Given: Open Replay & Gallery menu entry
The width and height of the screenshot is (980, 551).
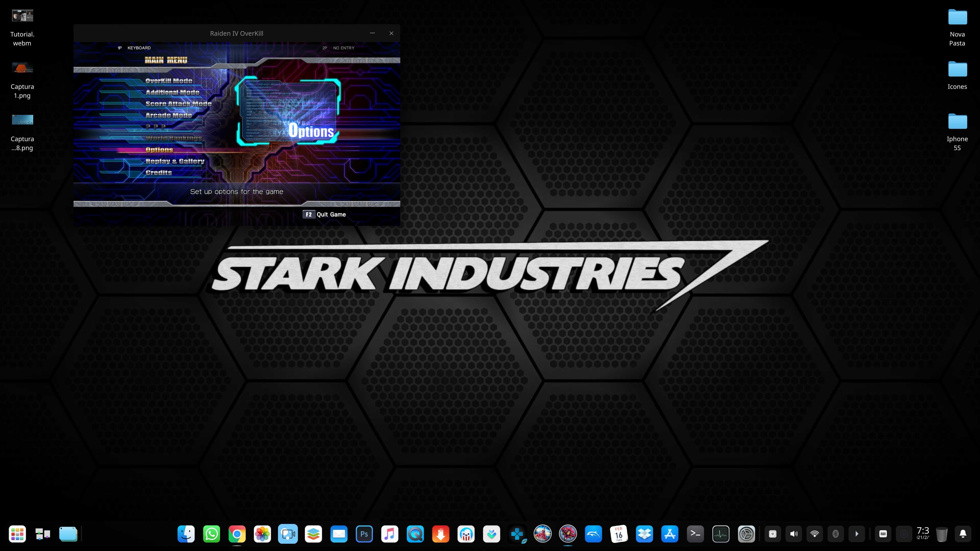Looking at the screenshot, I should tap(175, 161).
